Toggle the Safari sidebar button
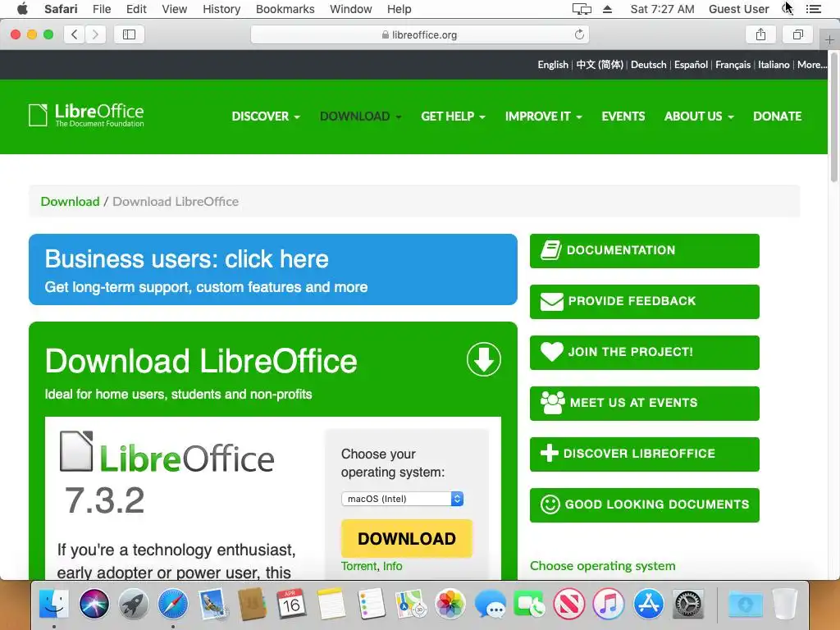 [x=129, y=34]
